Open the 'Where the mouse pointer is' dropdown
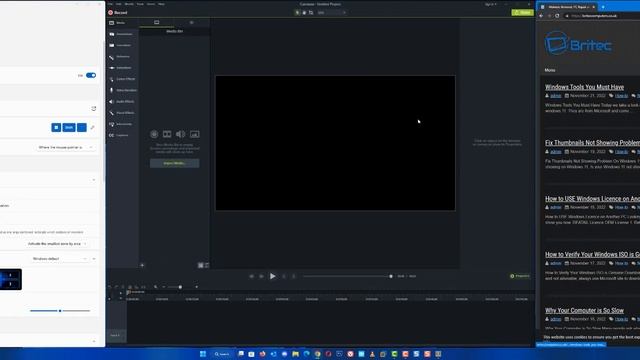 tap(66, 147)
